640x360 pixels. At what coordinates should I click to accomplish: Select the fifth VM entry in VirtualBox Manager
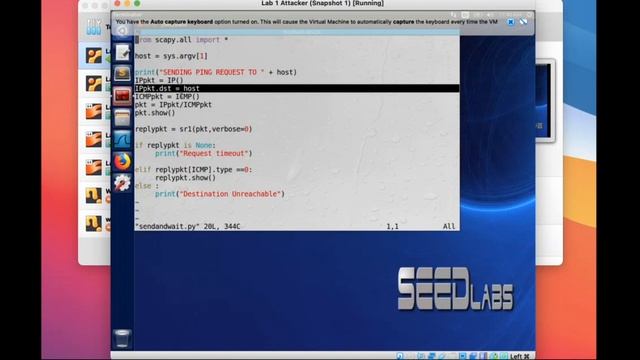(95, 167)
